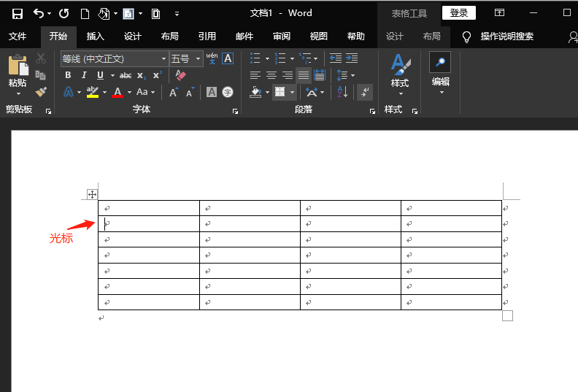Toggle show/hide paragraph marks
Image resolution: width=578 pixels, height=392 pixels.
point(365,92)
